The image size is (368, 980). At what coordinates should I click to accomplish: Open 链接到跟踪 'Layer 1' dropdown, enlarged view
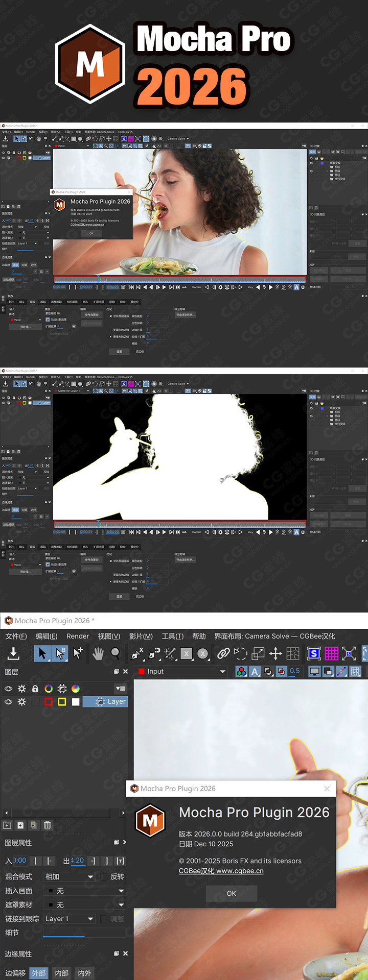pyautogui.click(x=69, y=919)
